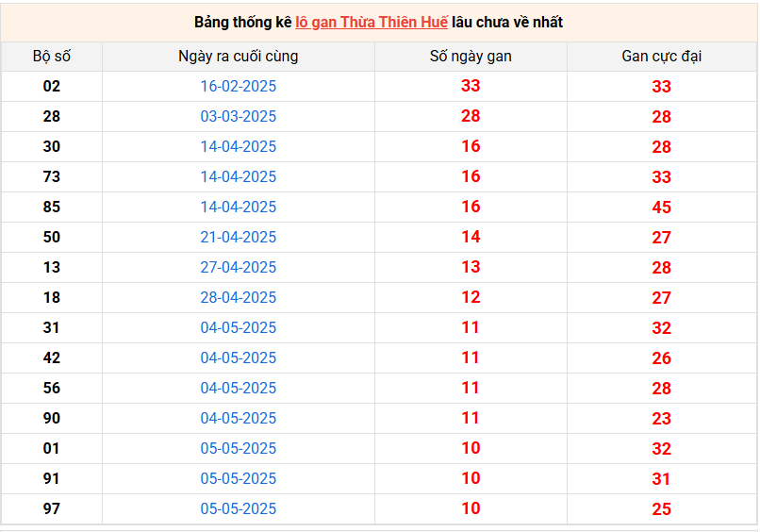Click the 'Ngày ra cuối cùng' header
This screenshot has width=760, height=532.
(238, 57)
